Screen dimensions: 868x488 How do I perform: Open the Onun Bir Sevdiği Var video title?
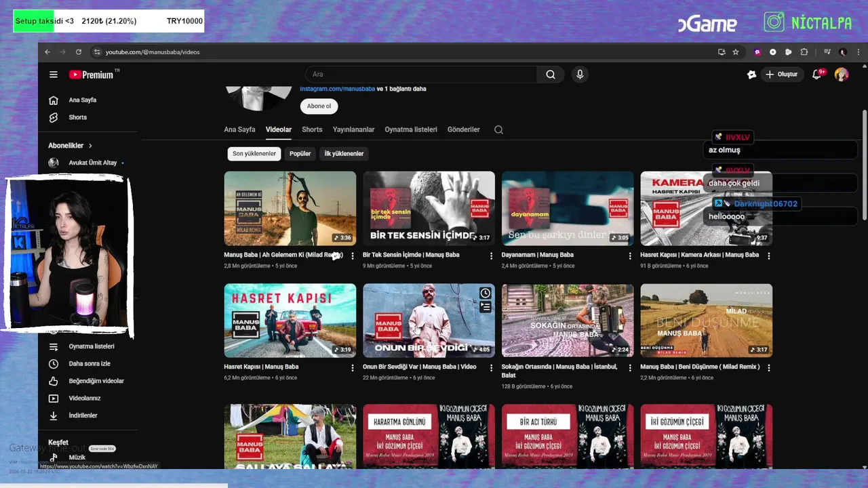click(419, 367)
